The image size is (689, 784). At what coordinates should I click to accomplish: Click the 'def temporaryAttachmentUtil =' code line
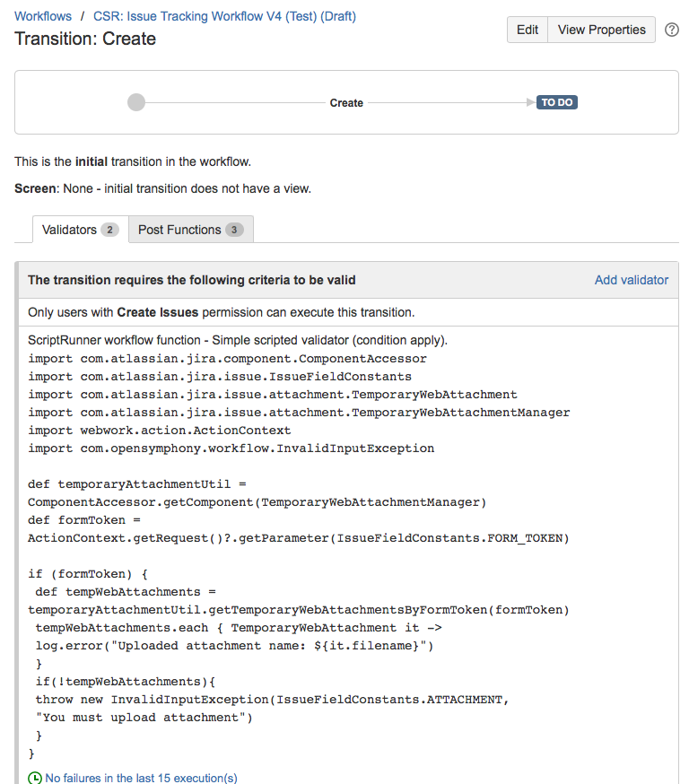[x=137, y=484]
